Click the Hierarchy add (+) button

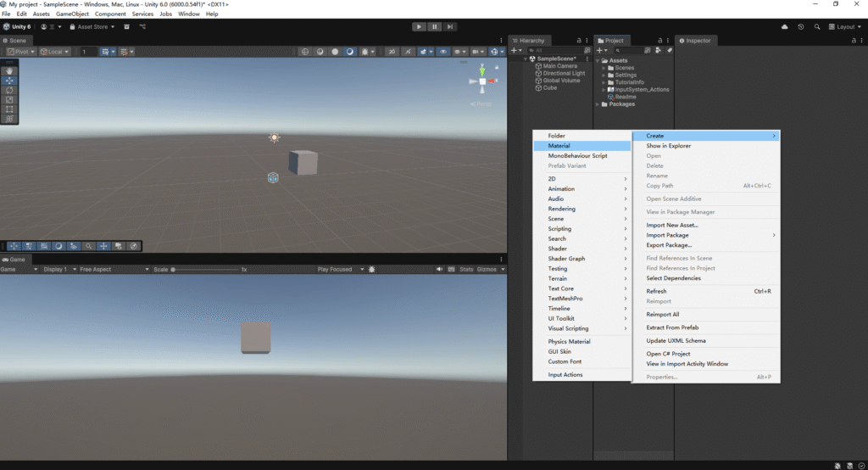coord(515,50)
